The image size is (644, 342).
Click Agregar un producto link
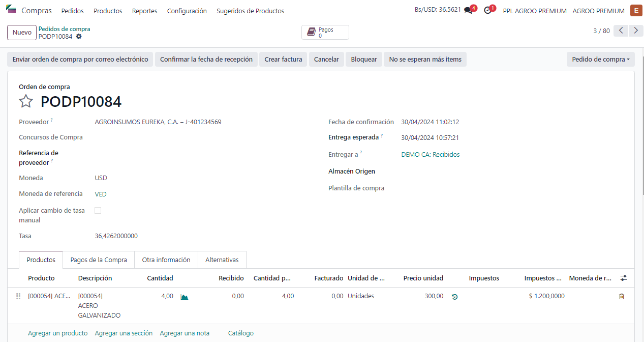pos(57,333)
